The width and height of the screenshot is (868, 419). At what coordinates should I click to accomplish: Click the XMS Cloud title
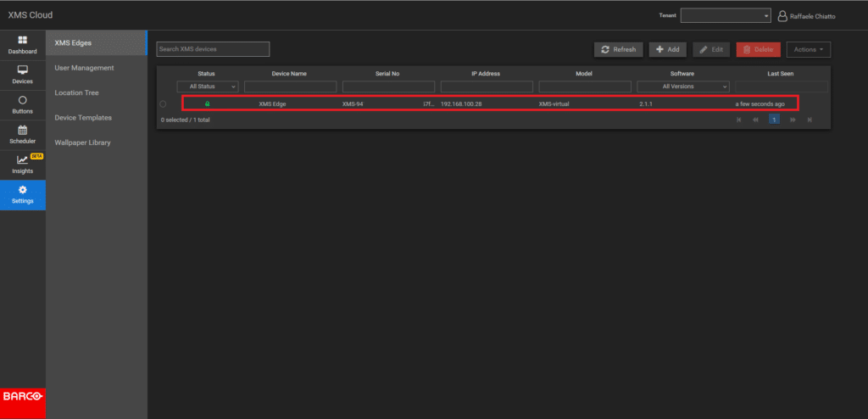pyautogui.click(x=31, y=15)
